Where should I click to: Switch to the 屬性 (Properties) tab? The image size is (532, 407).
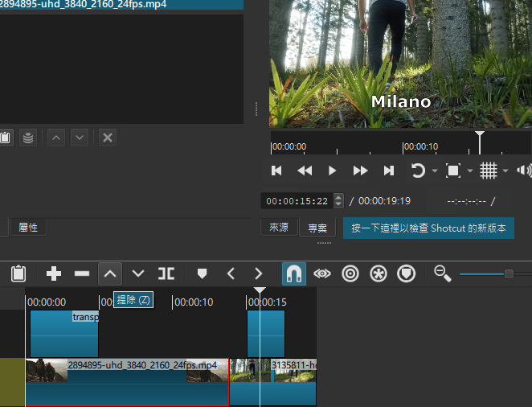coord(28,228)
